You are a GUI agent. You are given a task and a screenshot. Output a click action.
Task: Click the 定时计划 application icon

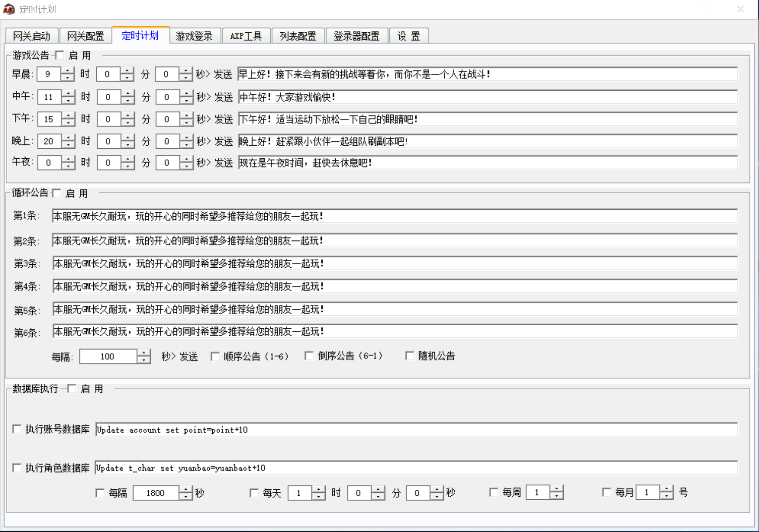(9, 9)
